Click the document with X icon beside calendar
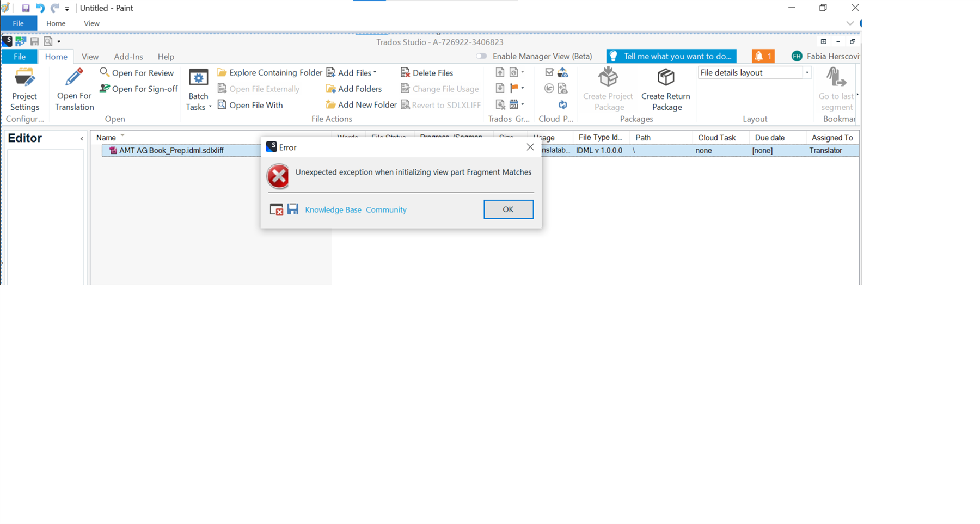This screenshot has width=980, height=524. [x=500, y=104]
